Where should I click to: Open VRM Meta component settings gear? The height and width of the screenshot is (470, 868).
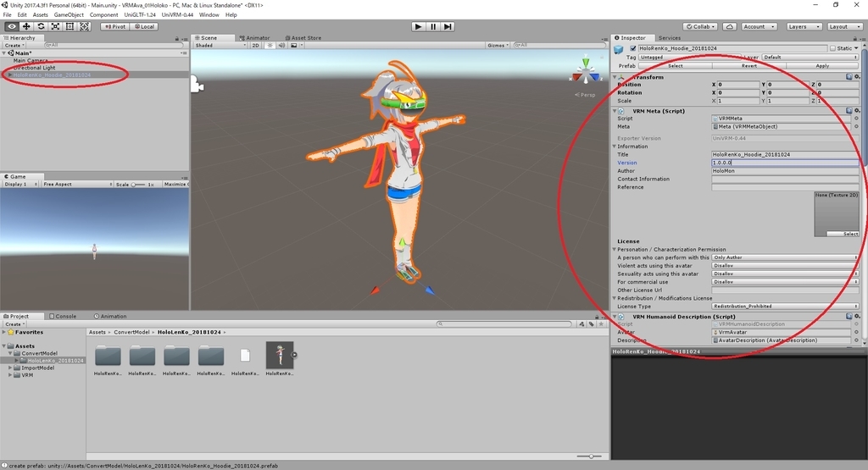tap(857, 111)
